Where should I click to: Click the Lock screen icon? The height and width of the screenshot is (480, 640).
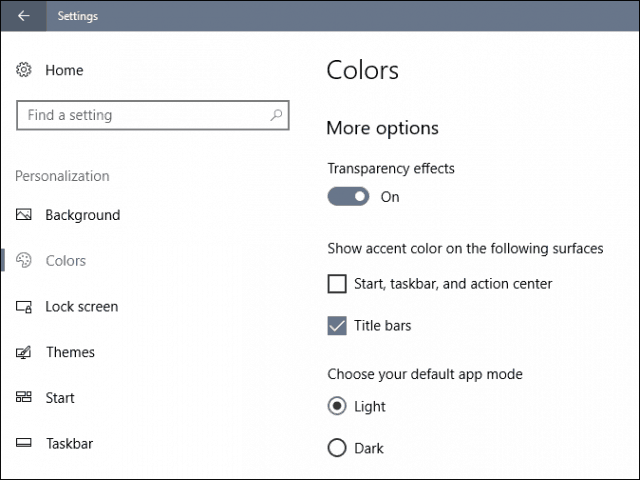(24, 307)
